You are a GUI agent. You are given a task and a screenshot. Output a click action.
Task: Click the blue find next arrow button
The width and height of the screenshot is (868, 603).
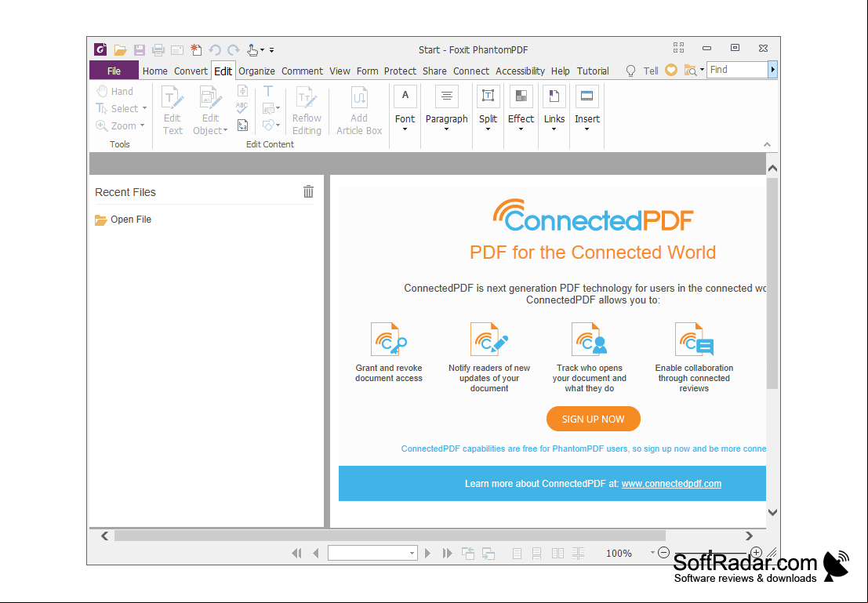pos(773,70)
